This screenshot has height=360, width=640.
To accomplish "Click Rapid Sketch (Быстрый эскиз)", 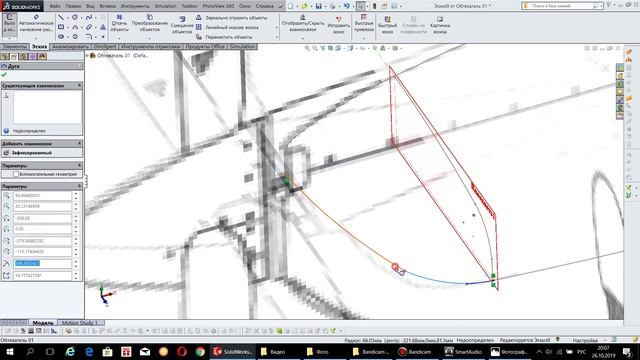I will tap(387, 25).
